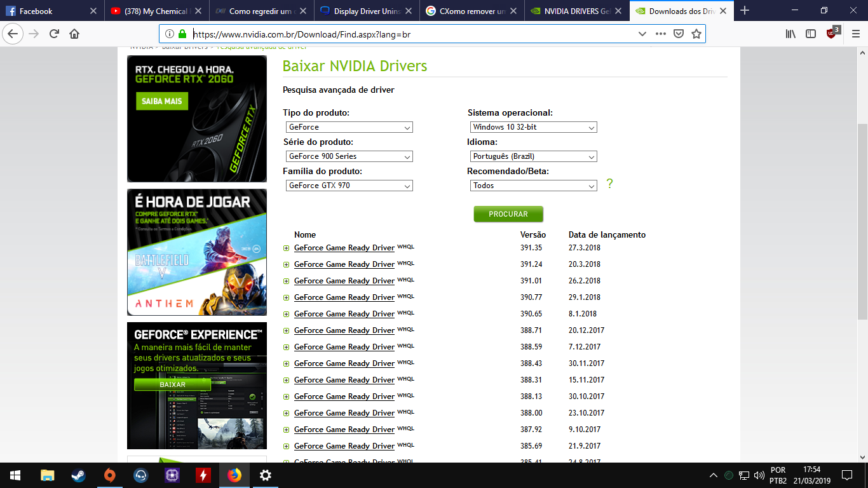Expand driver 388.71 details plus icon
This screenshot has width=868, height=488.
[x=287, y=331]
